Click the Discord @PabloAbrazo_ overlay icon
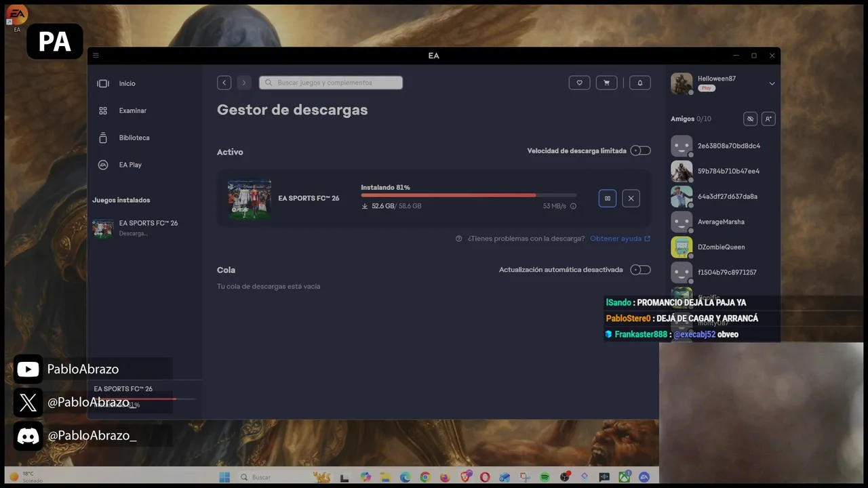 pyautogui.click(x=28, y=436)
